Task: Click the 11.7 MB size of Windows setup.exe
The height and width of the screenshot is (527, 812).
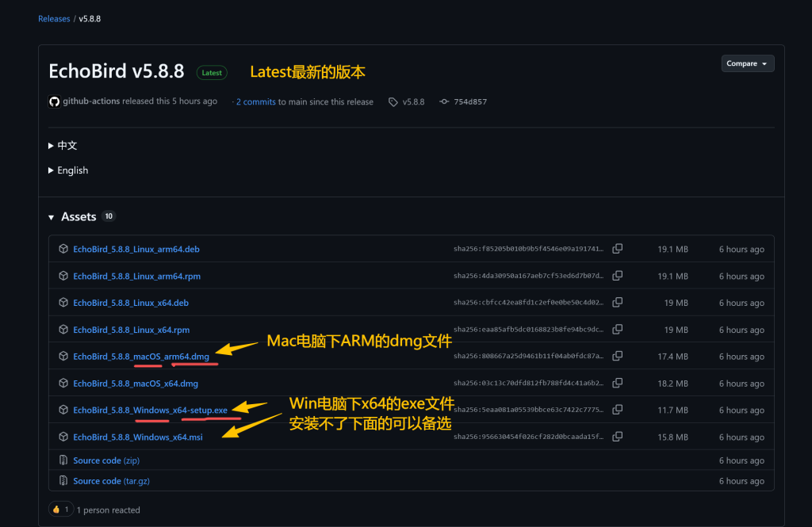Action: 672,410
